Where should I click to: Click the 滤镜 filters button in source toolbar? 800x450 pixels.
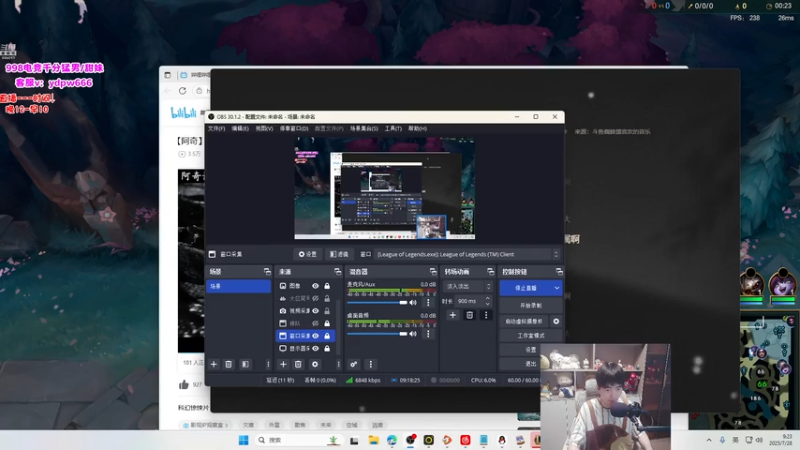(339, 254)
